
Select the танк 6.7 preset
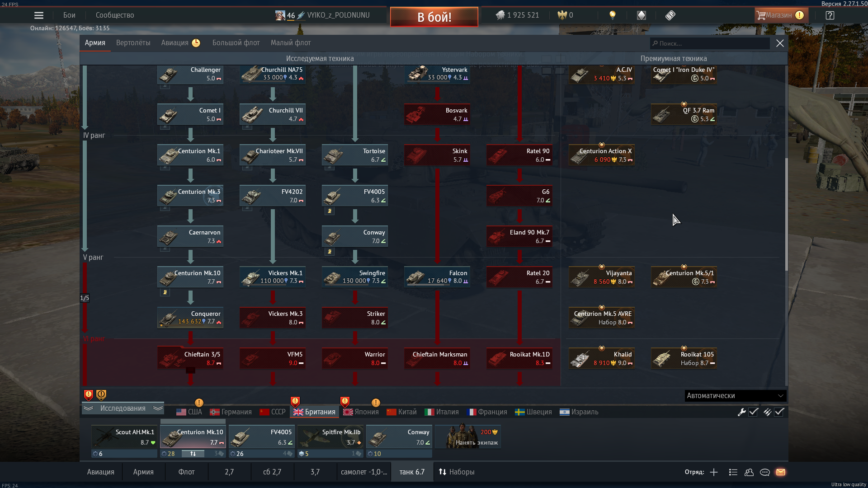pos(412,472)
